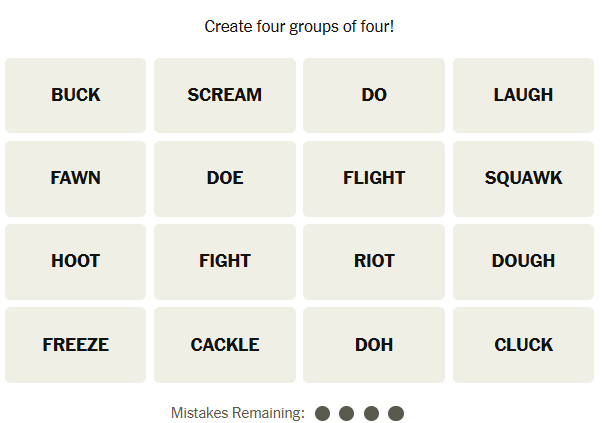The width and height of the screenshot is (604, 423).
Task: Select the FLIGHT tile
Action: (374, 178)
